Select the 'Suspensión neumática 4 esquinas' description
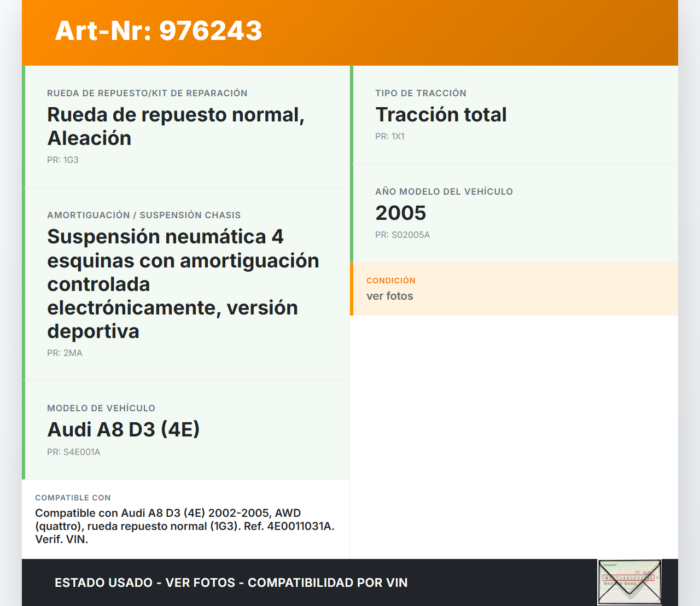 pos(183,284)
